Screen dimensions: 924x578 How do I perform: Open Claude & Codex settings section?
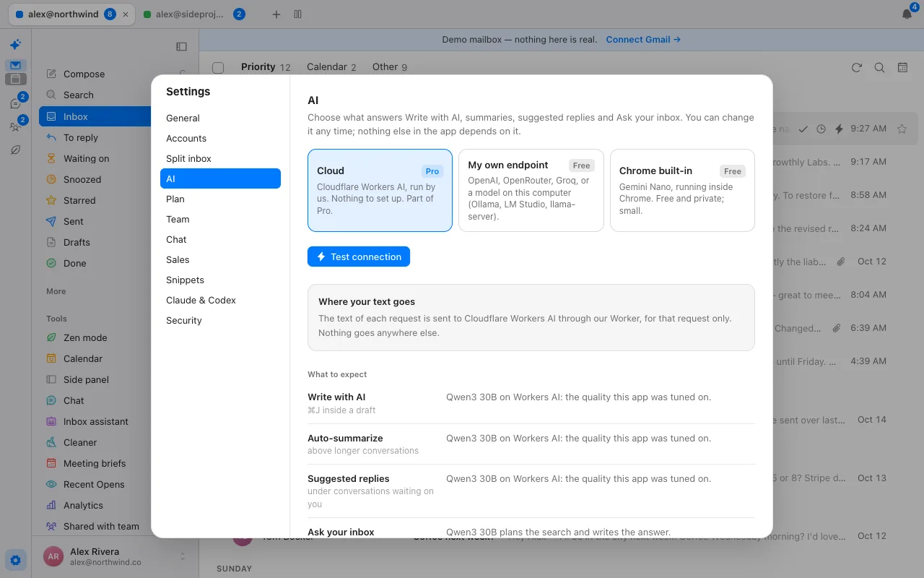[x=220, y=300]
